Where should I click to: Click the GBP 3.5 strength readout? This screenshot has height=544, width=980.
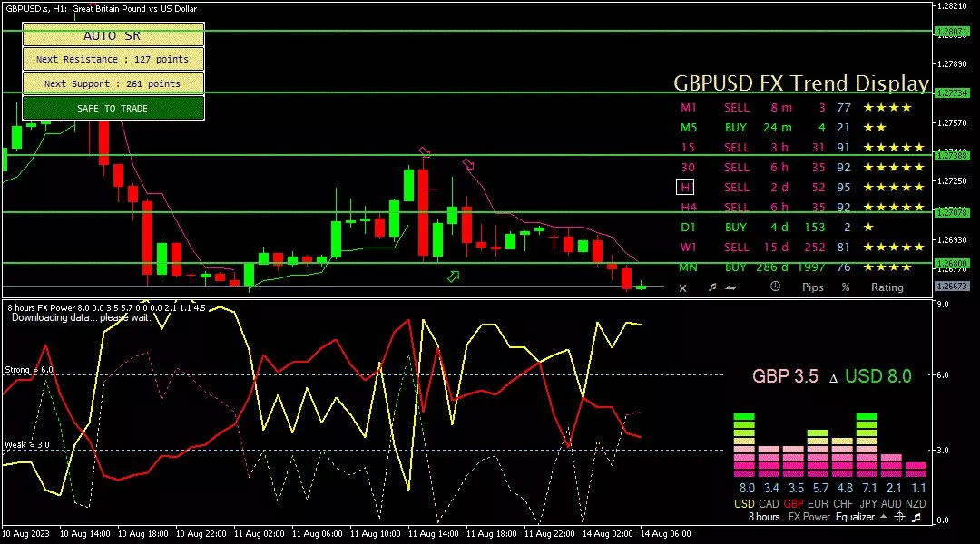pos(785,376)
